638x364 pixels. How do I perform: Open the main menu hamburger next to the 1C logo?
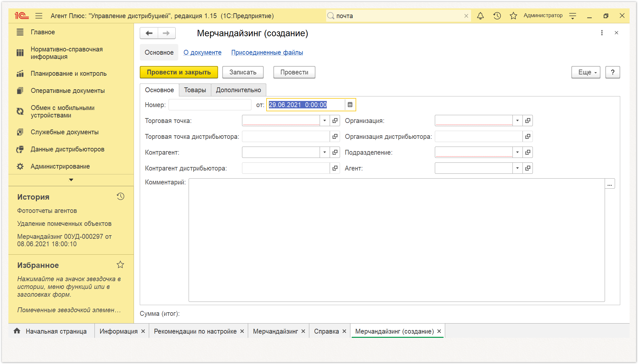coord(39,16)
